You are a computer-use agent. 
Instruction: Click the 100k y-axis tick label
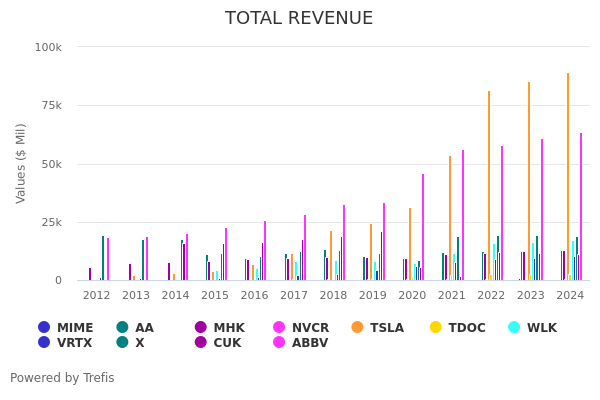pyautogui.click(x=48, y=47)
